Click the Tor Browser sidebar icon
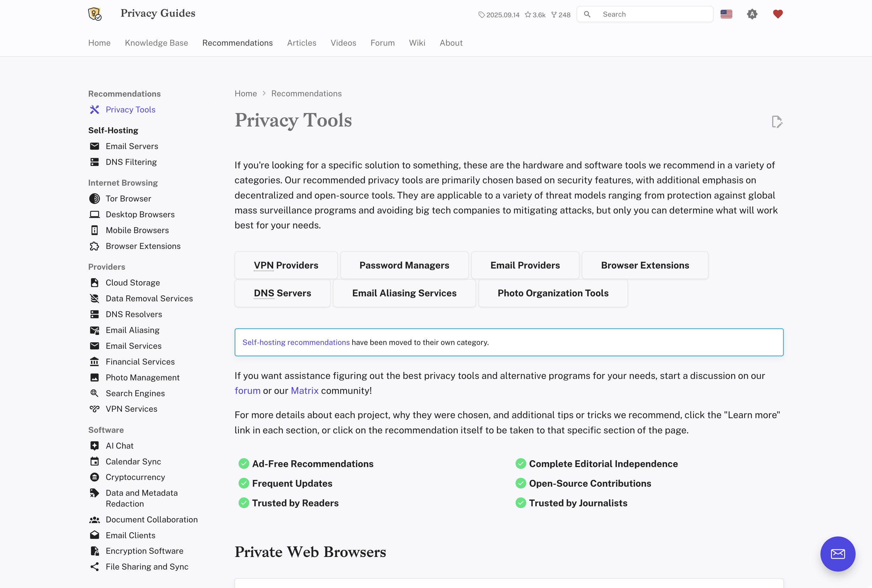This screenshot has width=872, height=588. [95, 199]
